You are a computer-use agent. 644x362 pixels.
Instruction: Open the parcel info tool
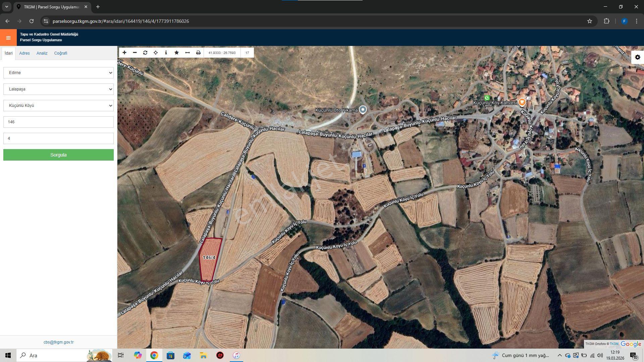166,53
